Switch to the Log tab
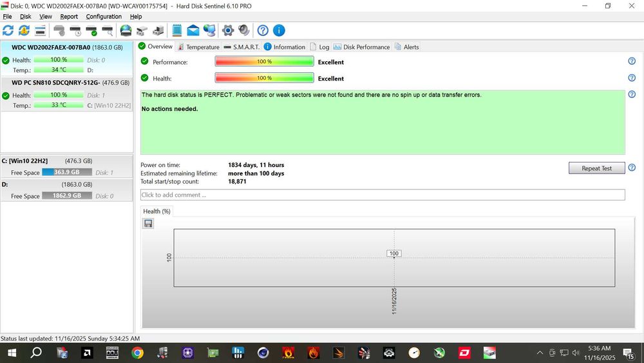The image size is (644, 363). [x=319, y=47]
